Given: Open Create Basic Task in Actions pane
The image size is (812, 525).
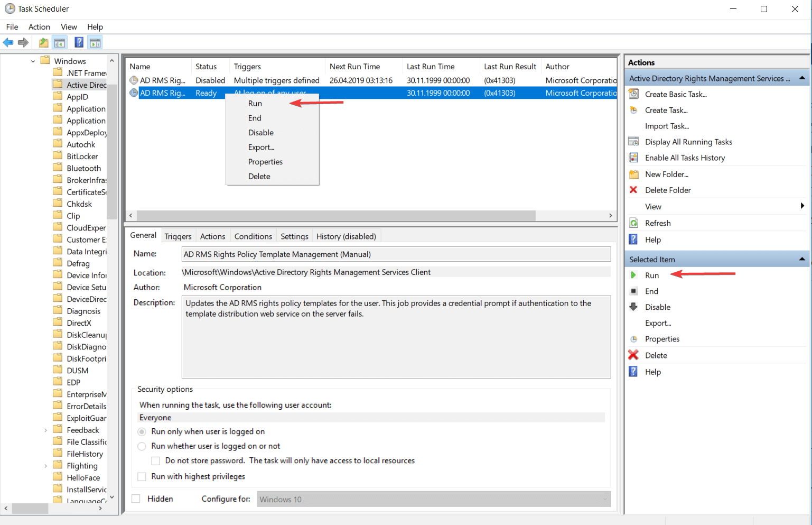Looking at the screenshot, I should tap(675, 94).
